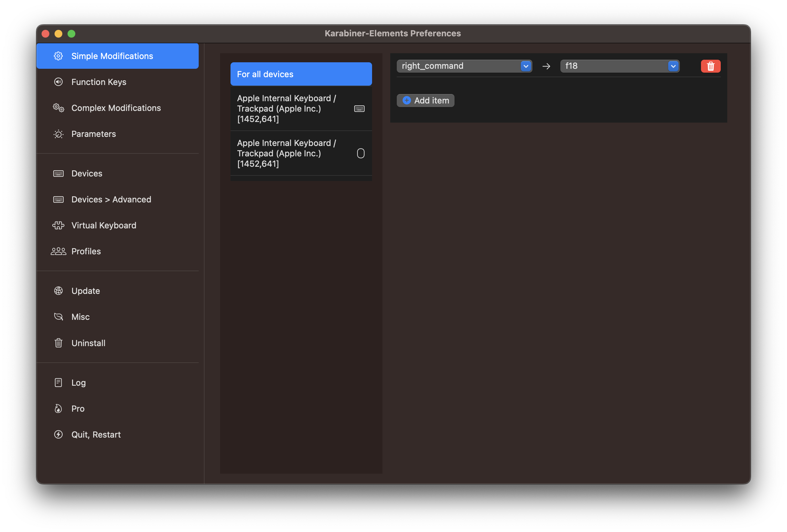This screenshot has height=532, width=787.
Task: Click the Profiles people icon
Action: 58,251
